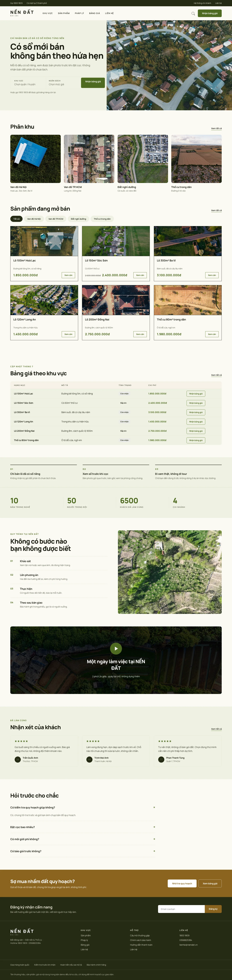The width and height of the screenshot is (232, 980).
Task: Click "Nhận bảng giá" in Lô 120m² Long An row
Action: coord(196,422)
